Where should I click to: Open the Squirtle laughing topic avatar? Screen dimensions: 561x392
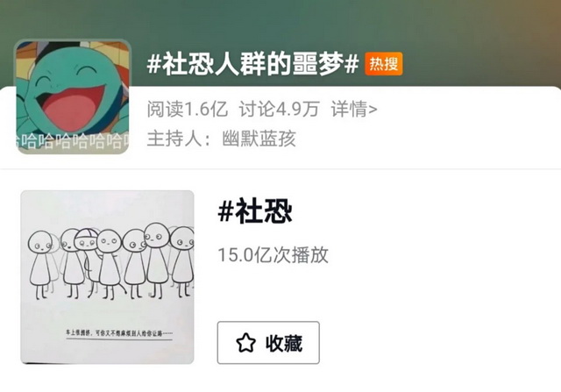[73, 96]
